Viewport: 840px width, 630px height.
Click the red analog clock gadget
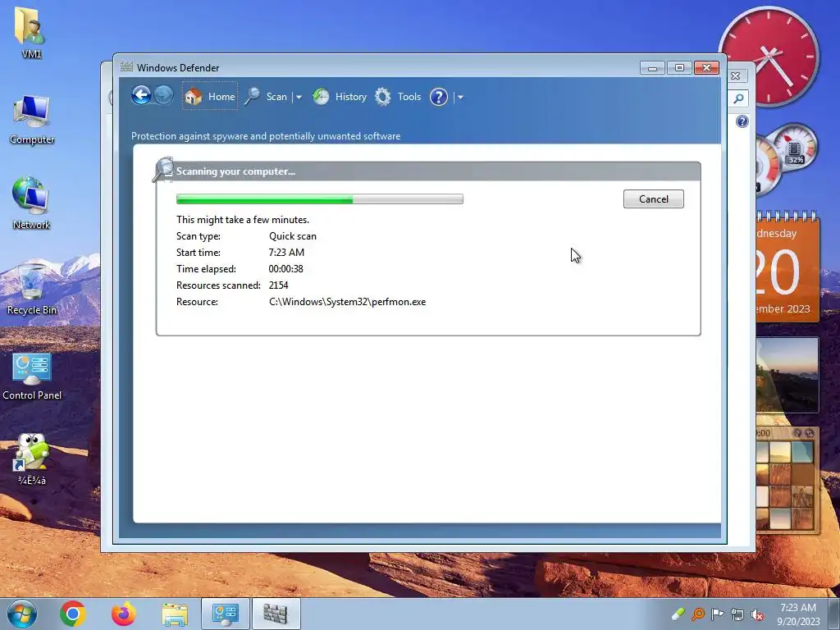coord(769,56)
